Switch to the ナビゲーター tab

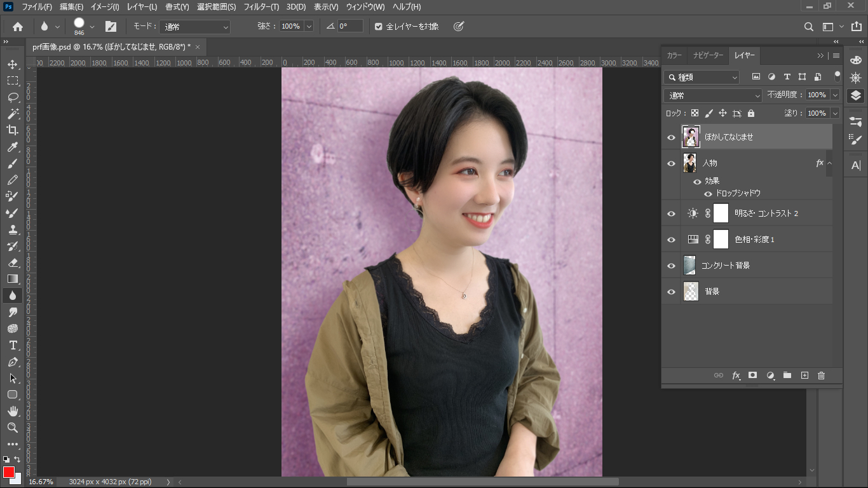point(708,55)
